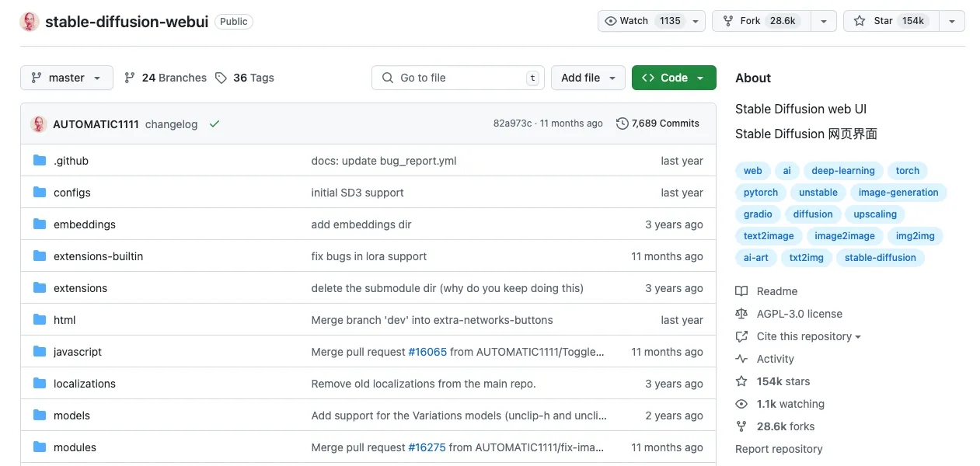Image resolution: width=980 pixels, height=466 pixels.
Task: Click the green commit status checkmark
Action: (x=214, y=124)
